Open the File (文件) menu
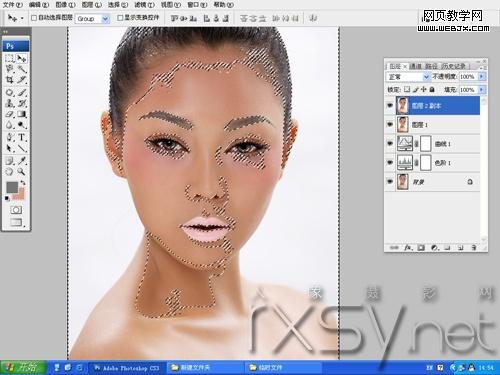 (x=13, y=5)
